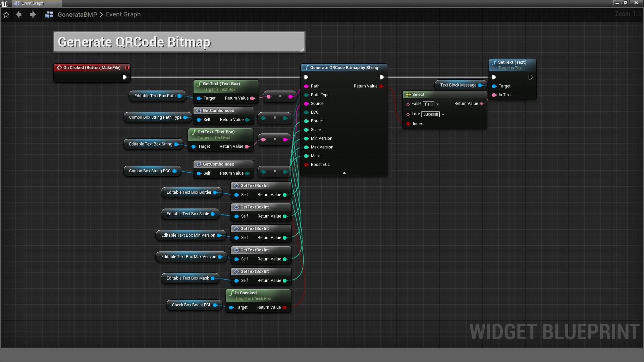Screen dimensions: 644x362
Task: Open the True option dropdown arrow
Action: [x=443, y=114]
